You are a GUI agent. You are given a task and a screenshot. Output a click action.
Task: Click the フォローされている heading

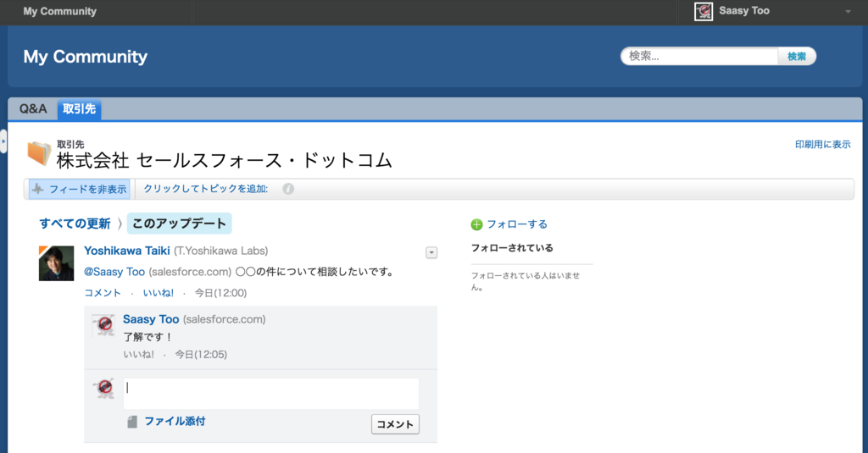[x=512, y=248]
